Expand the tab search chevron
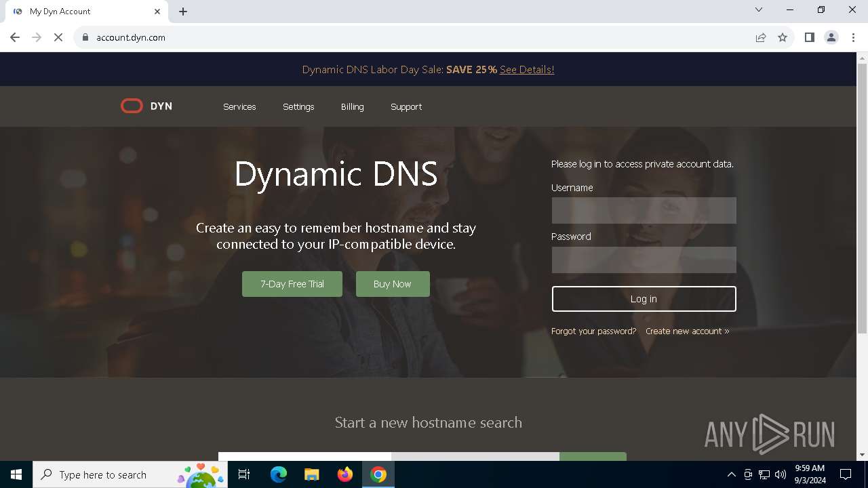868x488 pixels. click(x=759, y=9)
